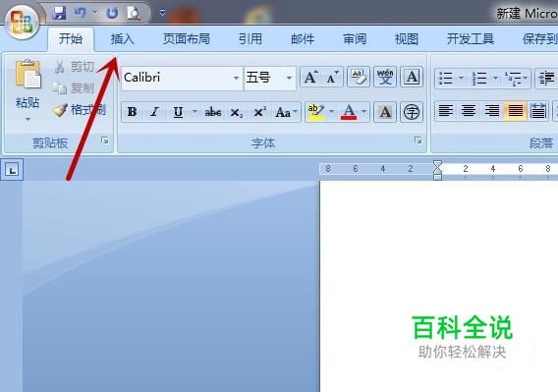Apply distributed alignment
This screenshot has width=558, height=392.
(538, 111)
